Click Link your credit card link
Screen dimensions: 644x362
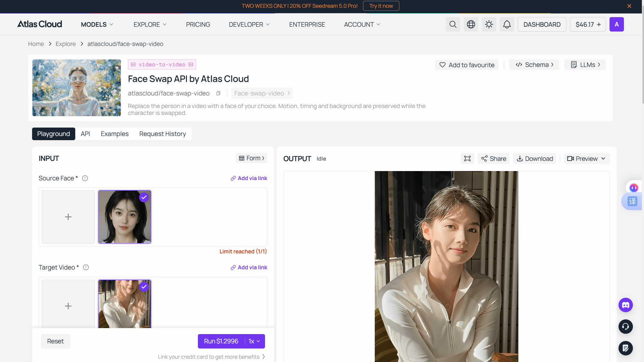click(x=211, y=357)
